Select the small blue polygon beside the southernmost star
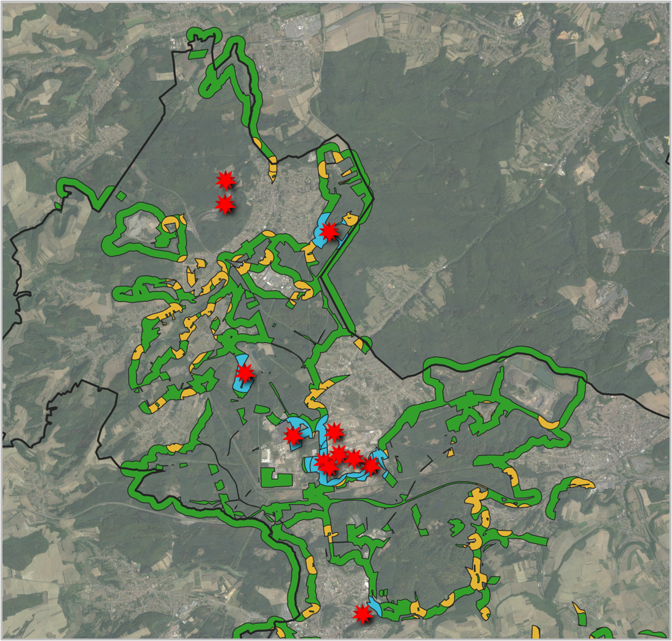Screen dimensions: 672x641 [375, 607]
